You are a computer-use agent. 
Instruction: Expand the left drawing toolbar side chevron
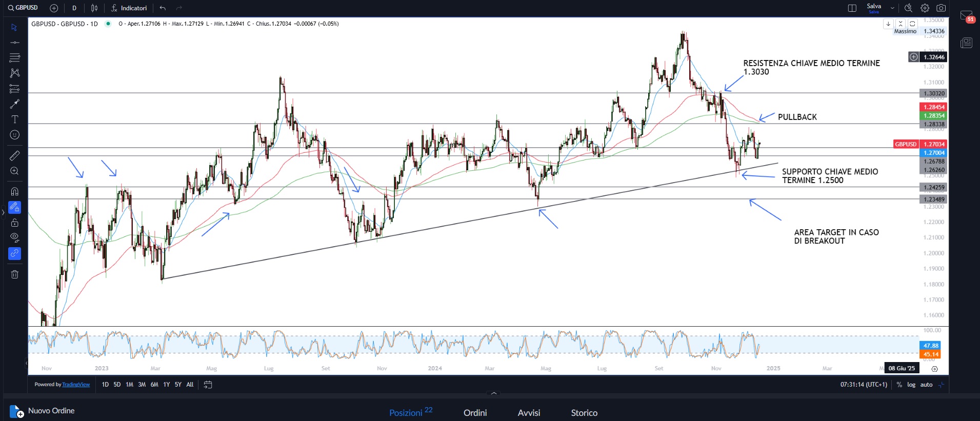(x=3, y=211)
